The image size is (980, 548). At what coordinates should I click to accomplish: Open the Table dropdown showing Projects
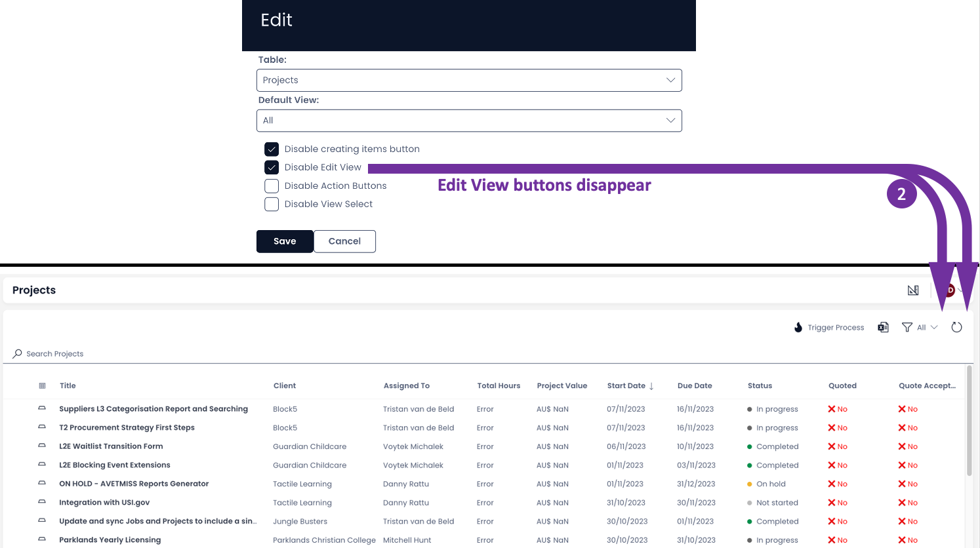(x=469, y=80)
